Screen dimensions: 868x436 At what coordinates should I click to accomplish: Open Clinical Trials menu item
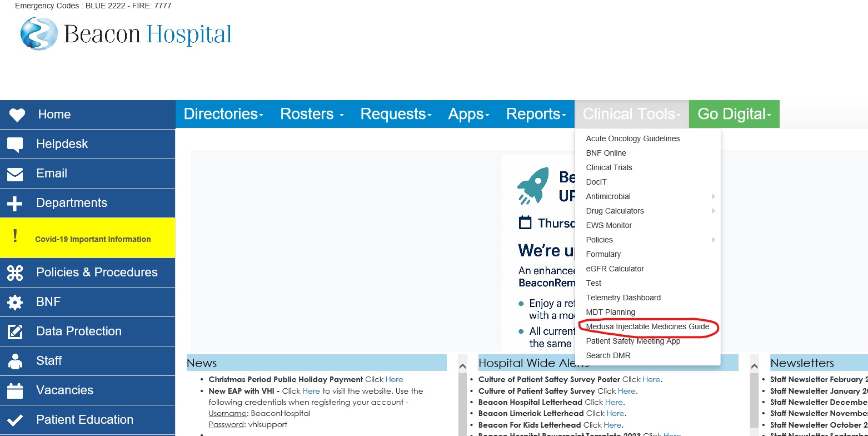click(x=648, y=167)
